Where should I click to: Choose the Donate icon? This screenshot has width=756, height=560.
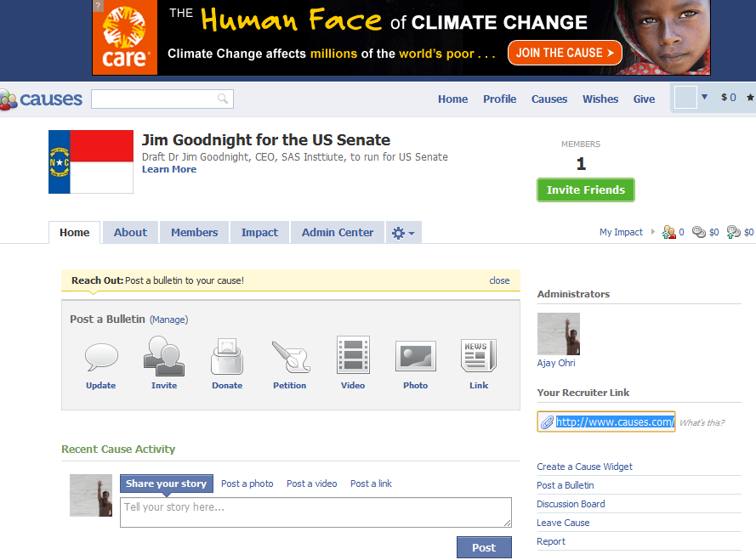click(226, 356)
